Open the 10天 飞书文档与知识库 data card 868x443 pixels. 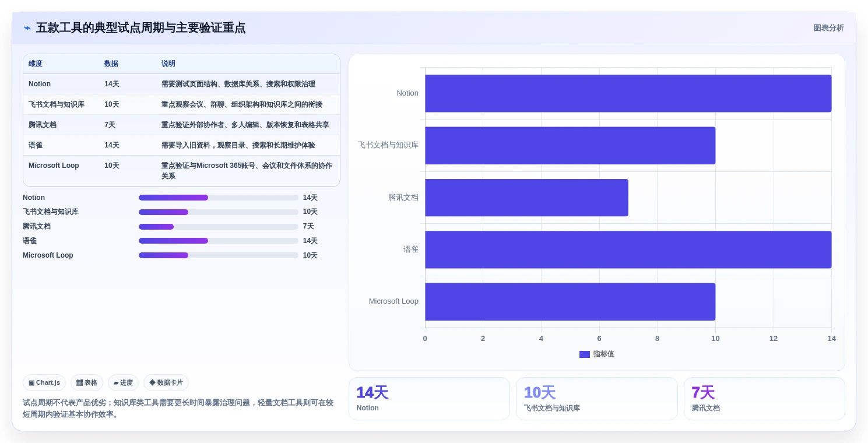[596, 399]
